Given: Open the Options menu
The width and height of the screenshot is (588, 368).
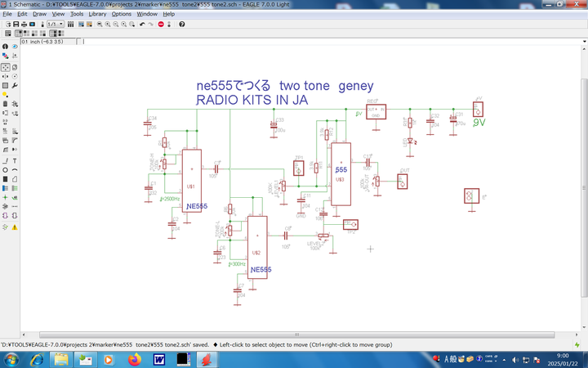Looking at the screenshot, I should pos(121,14).
